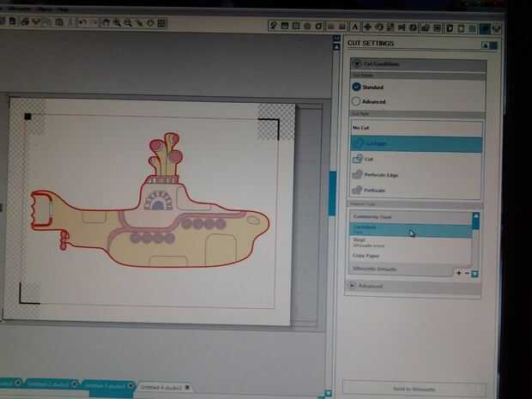532x399 pixels.
Task: Open the Move window icon
Action: pyautogui.click(x=367, y=27)
